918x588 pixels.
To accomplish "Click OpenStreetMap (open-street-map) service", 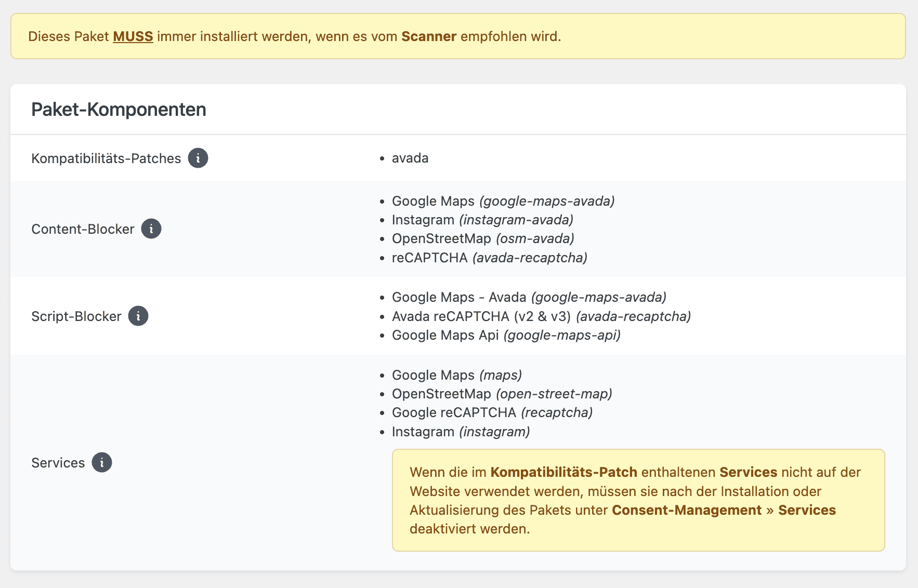I will click(502, 394).
